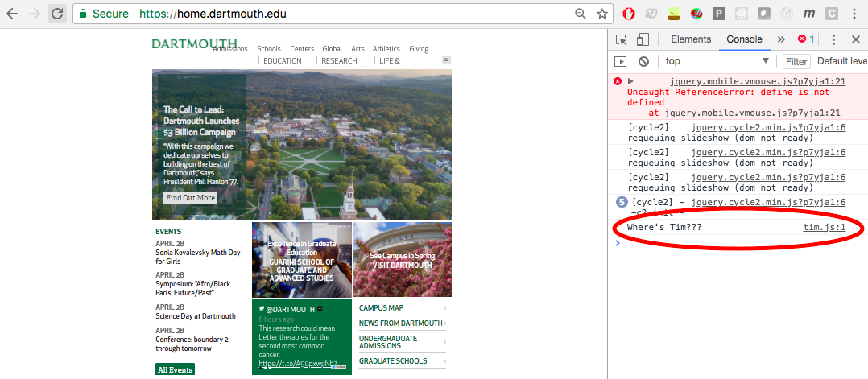Click the address bar URL
Image resolution: width=868 pixels, height=379 pixels.
[x=213, y=14]
